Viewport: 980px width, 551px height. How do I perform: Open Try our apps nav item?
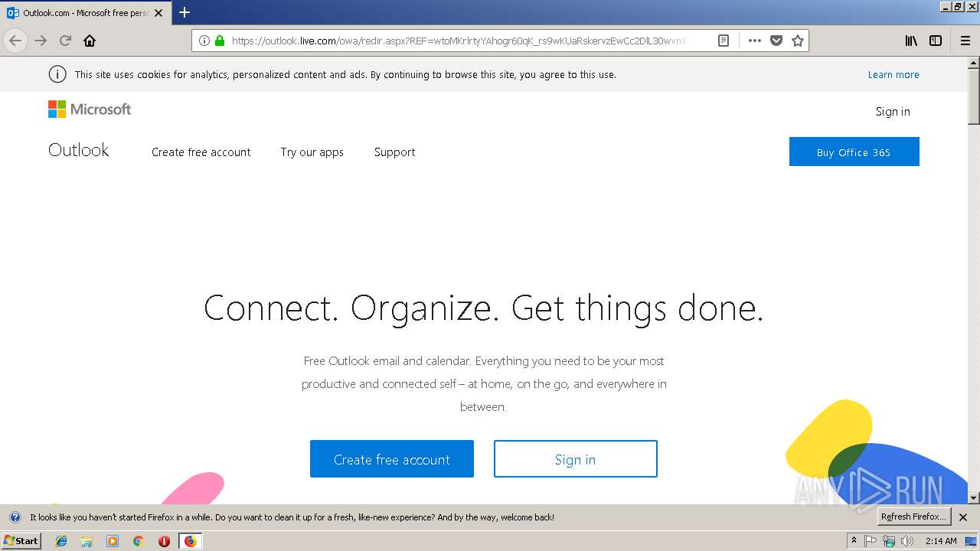[x=312, y=152]
